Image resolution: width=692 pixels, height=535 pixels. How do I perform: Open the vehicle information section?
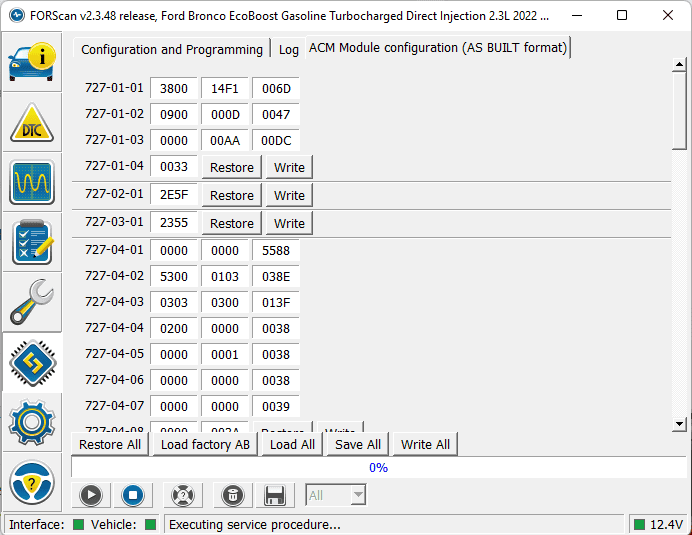point(32,62)
